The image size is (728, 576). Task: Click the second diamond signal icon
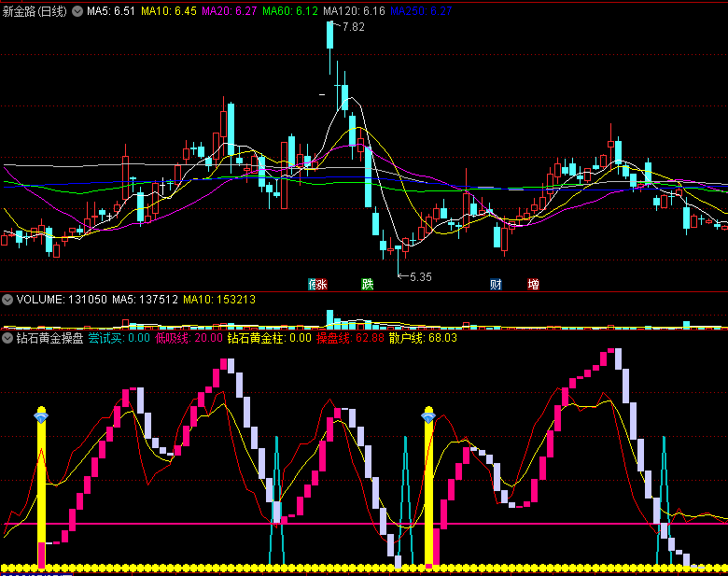coord(428,415)
